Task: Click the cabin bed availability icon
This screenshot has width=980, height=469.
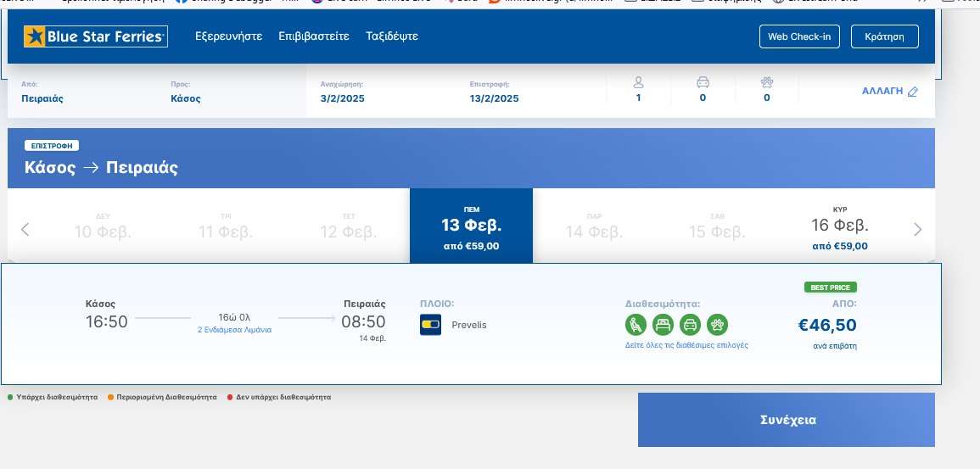Action: point(663,324)
